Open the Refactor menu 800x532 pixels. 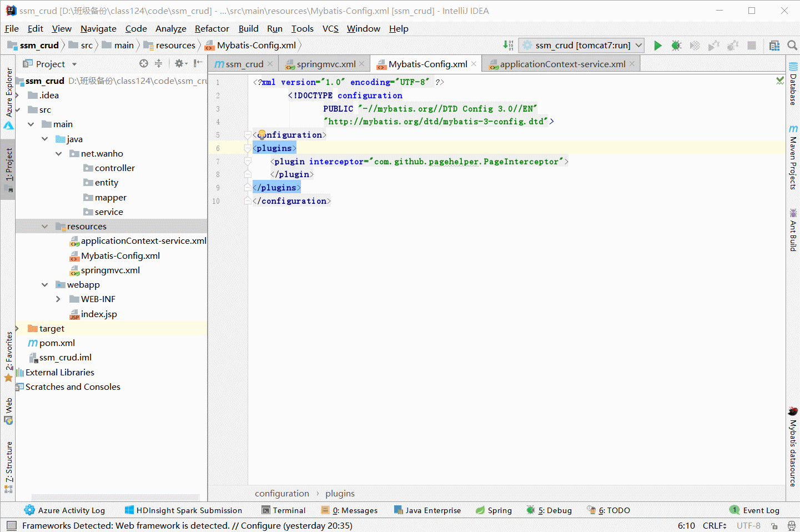(212, 28)
